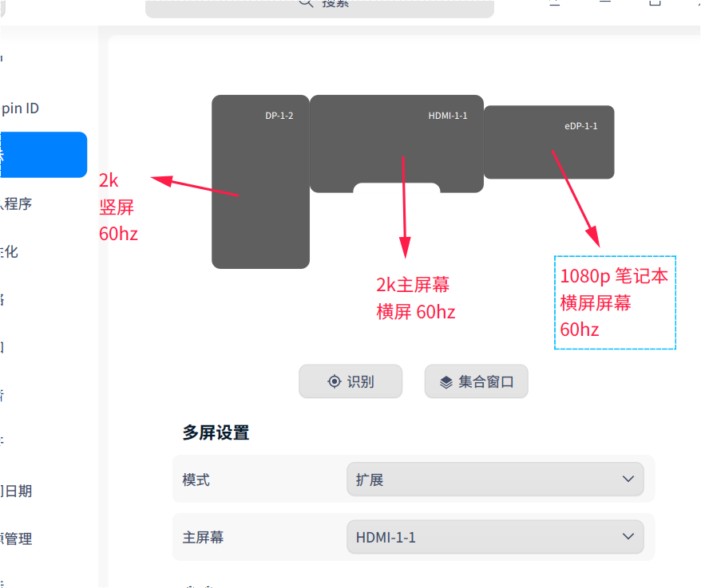
Task: Open the 模式 mode dropdown
Action: tap(495, 479)
